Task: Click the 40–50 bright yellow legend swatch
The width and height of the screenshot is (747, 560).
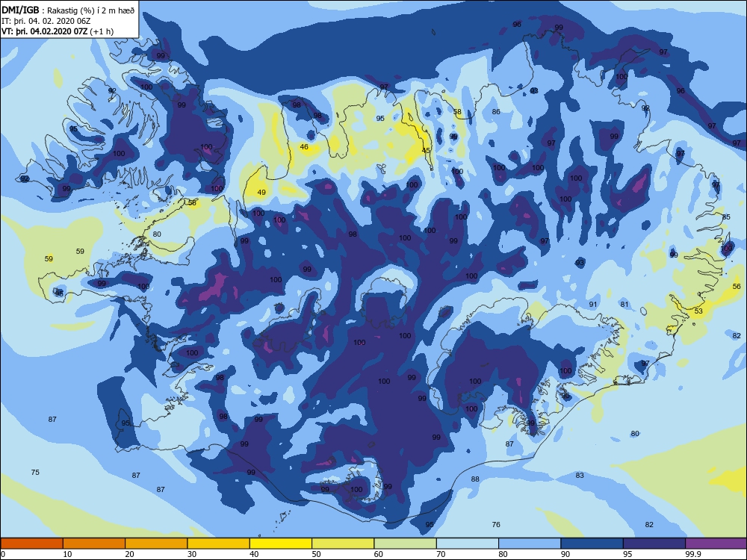Action: coord(281,544)
